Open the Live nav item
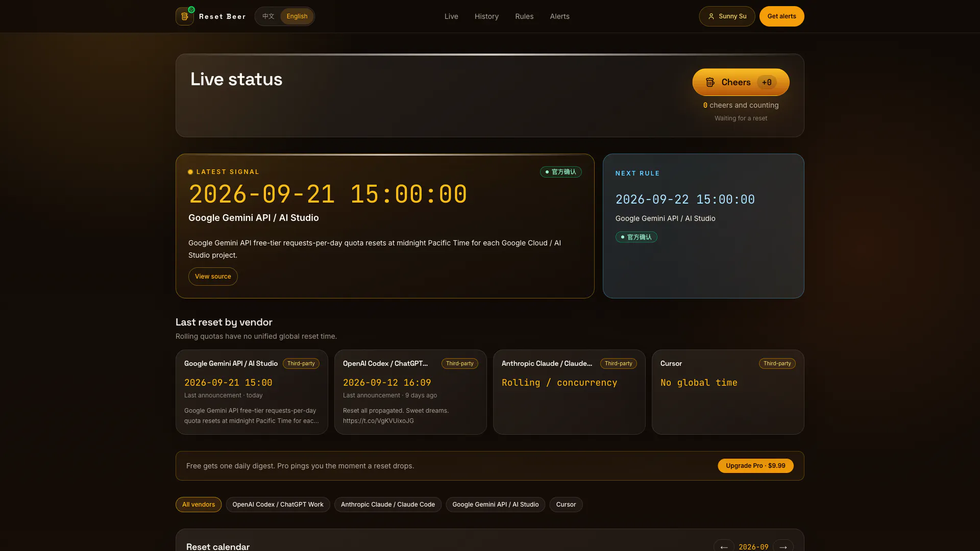This screenshot has width=980, height=551. click(451, 16)
